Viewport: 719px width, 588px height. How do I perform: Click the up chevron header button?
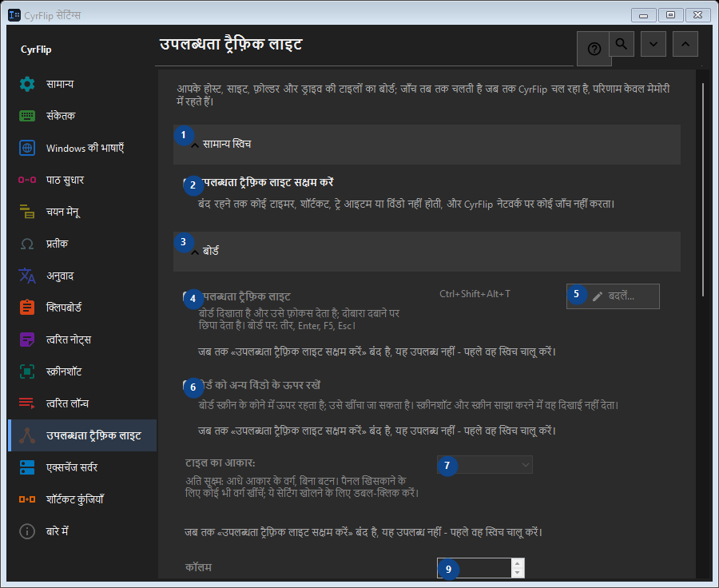[x=685, y=44]
